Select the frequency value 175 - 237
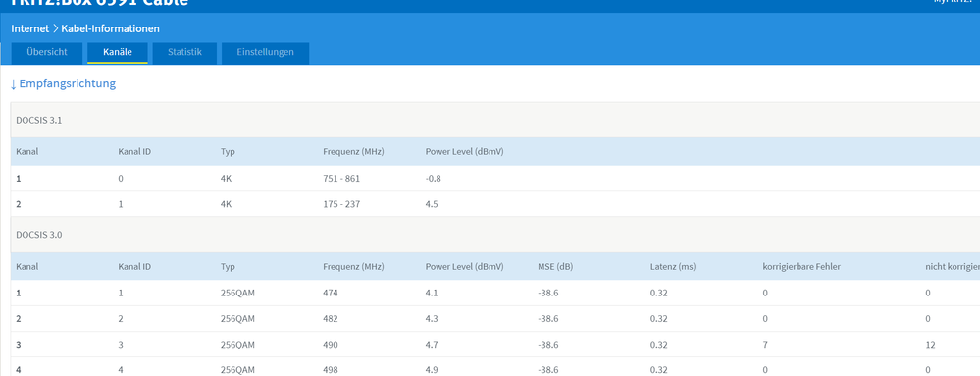Screen dimensions: 980x376 click(341, 204)
